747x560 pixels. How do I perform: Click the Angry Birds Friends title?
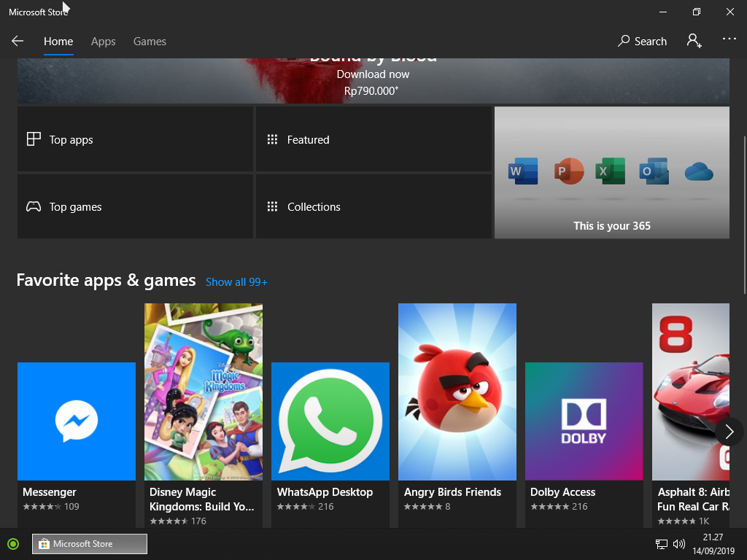(452, 492)
